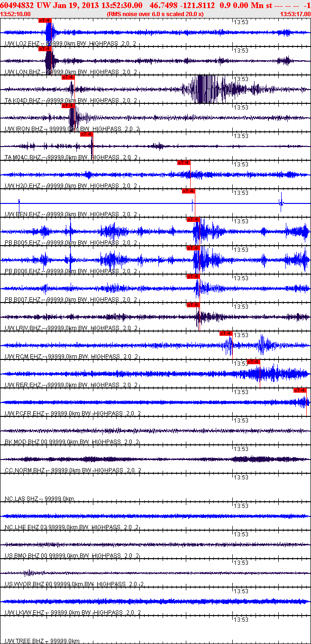Click the coordinates '46.7498 -121.8112'
Image resolution: width=311 pixels, height=644 pixels.
point(182,5)
